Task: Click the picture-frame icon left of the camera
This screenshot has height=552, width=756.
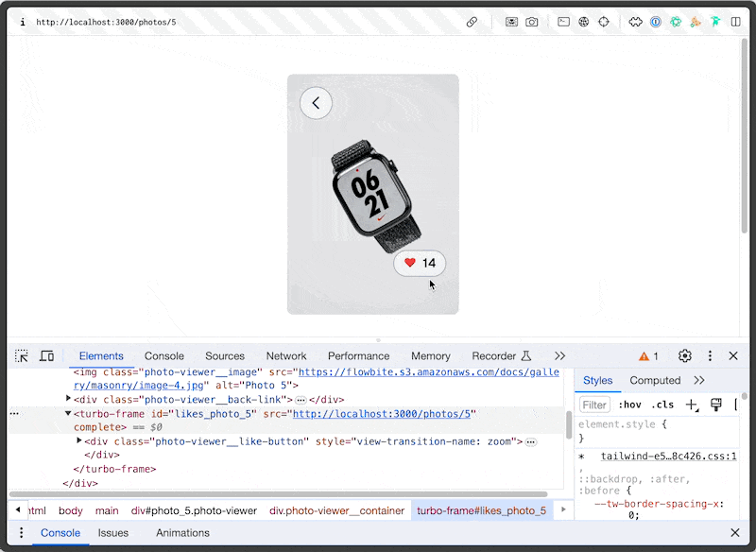Action: pyautogui.click(x=511, y=22)
